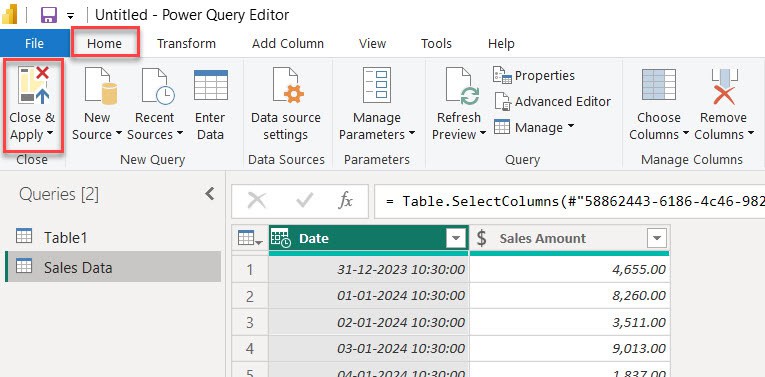Open Data source settings
Viewport: 765px width, 377px height.
point(285,104)
